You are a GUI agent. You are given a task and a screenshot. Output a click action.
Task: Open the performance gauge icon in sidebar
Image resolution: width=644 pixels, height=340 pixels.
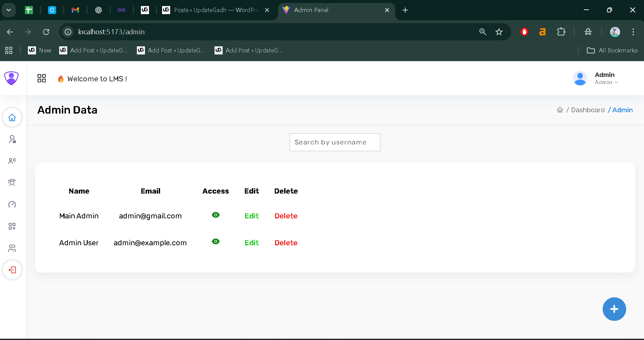(12, 204)
